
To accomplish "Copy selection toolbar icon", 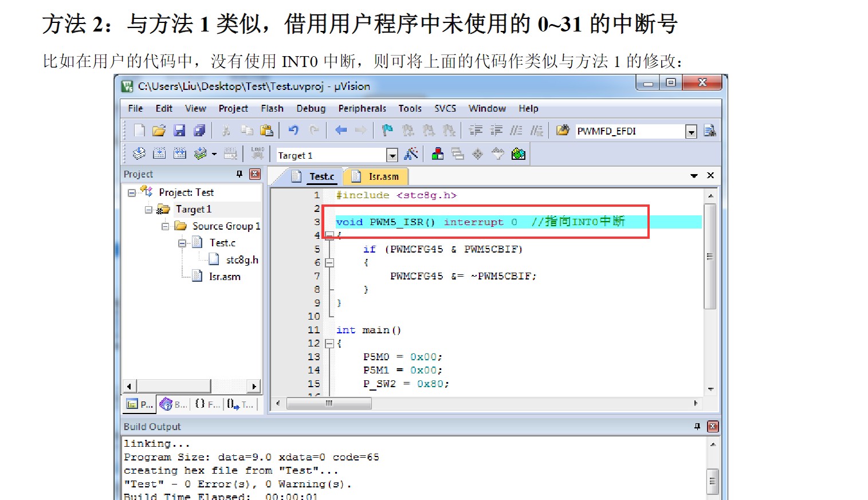I will pos(247,131).
